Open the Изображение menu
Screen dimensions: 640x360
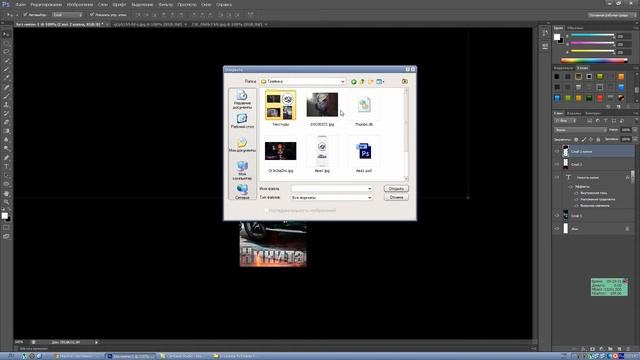point(80,4)
